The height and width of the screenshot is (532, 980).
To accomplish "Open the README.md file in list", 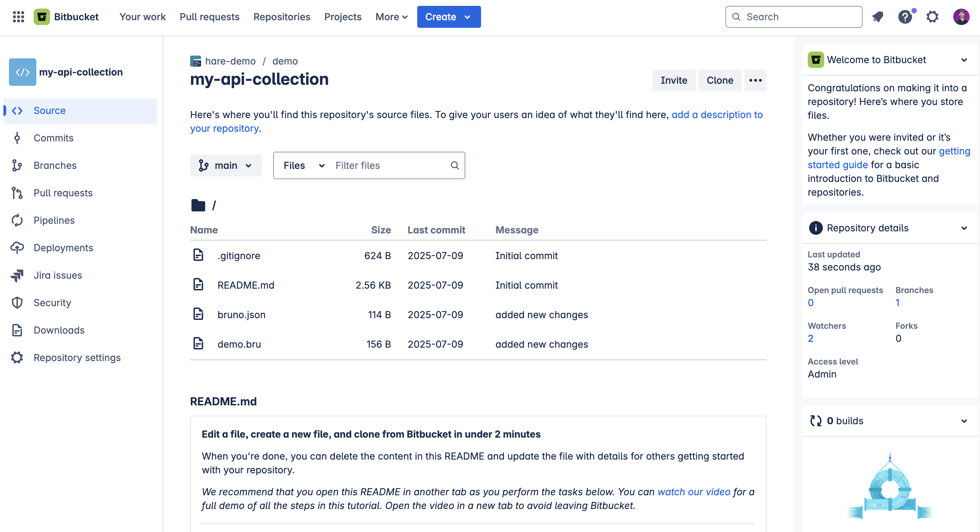I will coord(246,285).
